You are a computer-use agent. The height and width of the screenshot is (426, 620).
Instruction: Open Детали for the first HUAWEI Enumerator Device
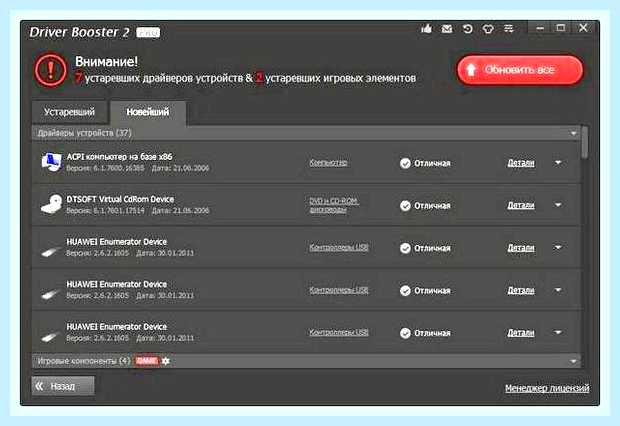coord(521,248)
